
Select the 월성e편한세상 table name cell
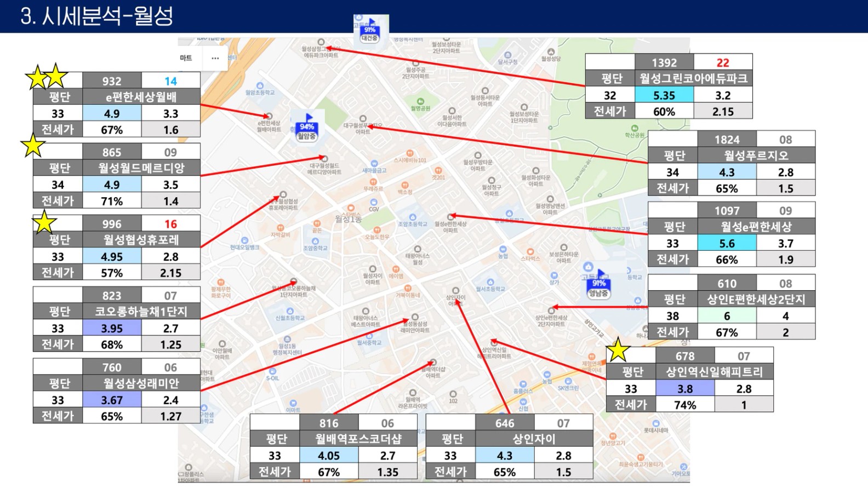[756, 227]
